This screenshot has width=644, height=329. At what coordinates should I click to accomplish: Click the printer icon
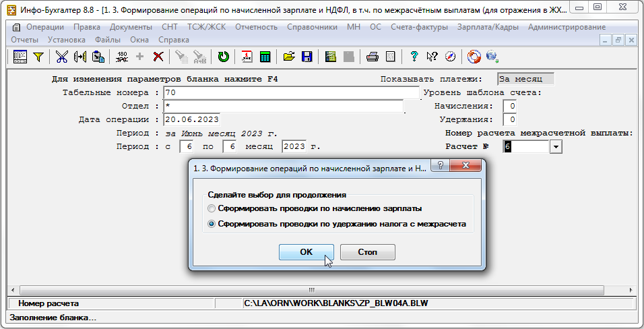click(x=373, y=57)
